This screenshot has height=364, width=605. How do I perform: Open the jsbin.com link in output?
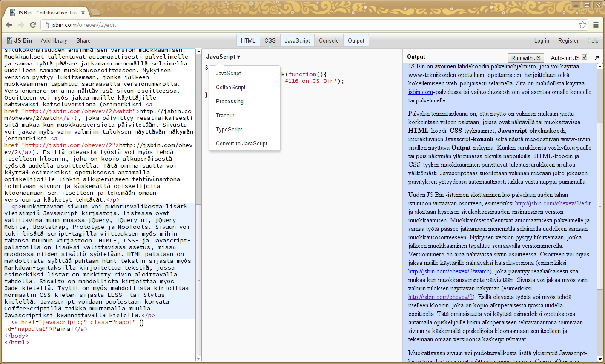(x=421, y=92)
